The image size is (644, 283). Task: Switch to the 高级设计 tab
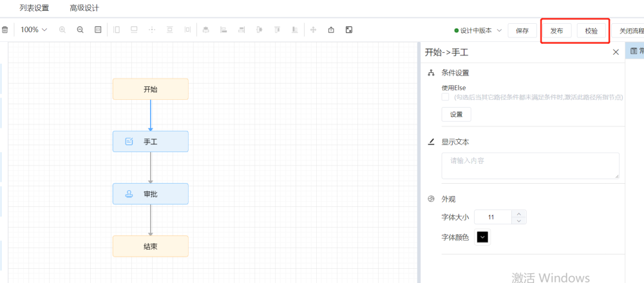(84, 8)
